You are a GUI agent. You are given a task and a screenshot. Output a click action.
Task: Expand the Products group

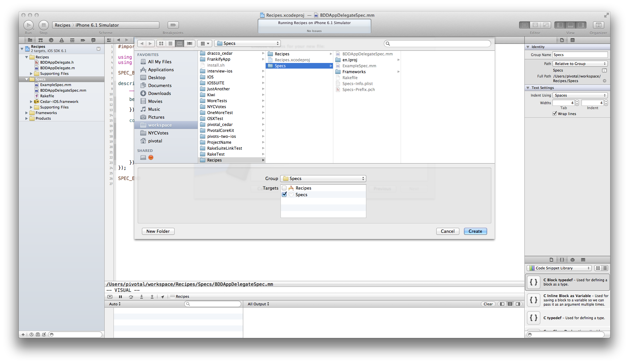tap(26, 119)
